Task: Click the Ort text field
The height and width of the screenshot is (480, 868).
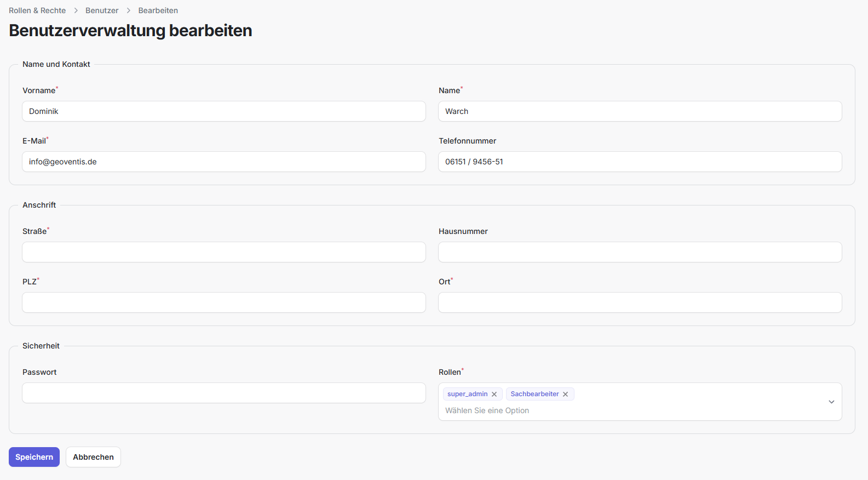Action: tap(640, 302)
